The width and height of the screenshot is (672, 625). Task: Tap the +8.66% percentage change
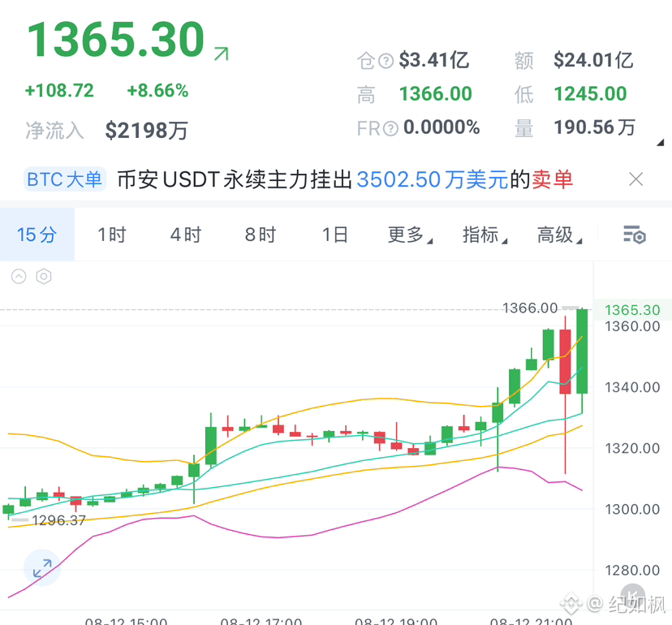157,91
